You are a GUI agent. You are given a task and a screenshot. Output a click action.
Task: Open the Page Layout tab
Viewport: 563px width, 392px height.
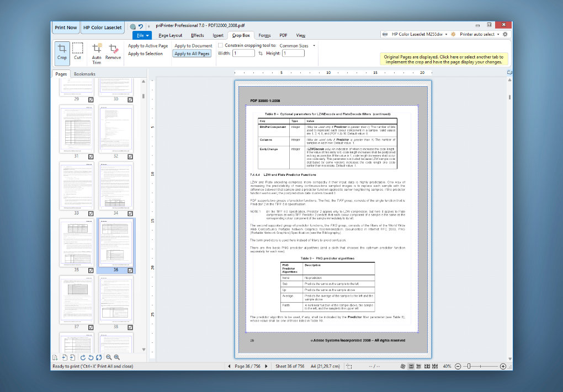170,35
